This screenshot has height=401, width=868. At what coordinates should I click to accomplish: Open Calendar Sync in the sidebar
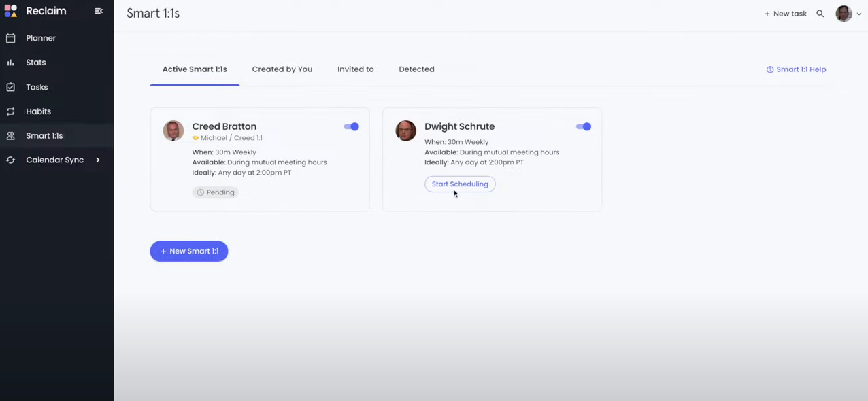click(x=56, y=160)
